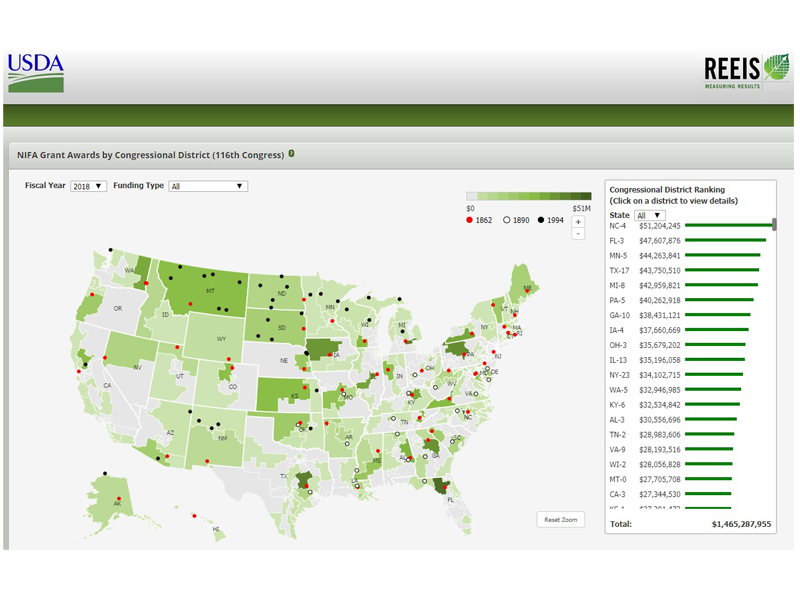Click the Nevada label on the map
This screenshot has width=800, height=600.
[137, 367]
